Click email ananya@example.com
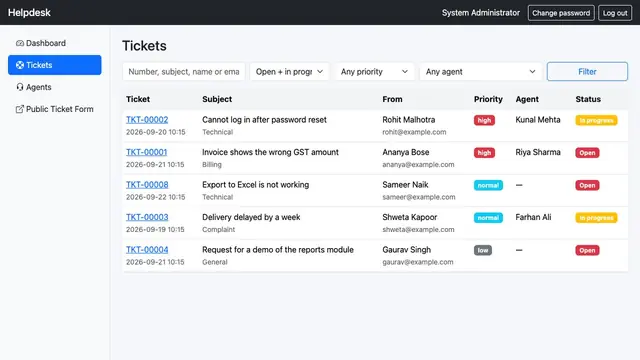This screenshot has height=360, width=640. (418, 164)
